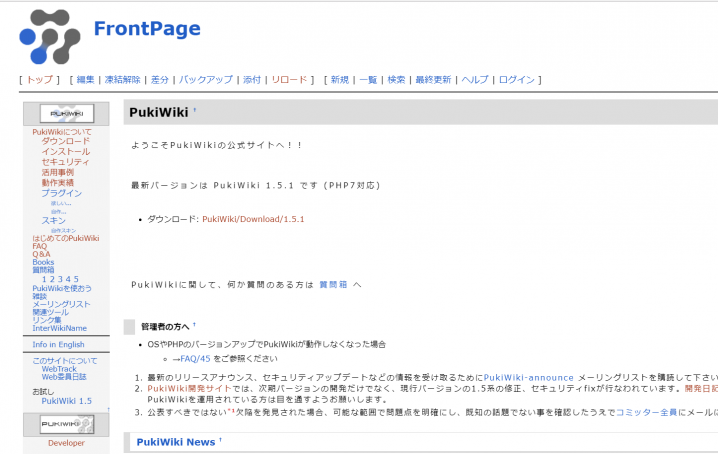718x454 pixels.
Task: Open the PukiWiki開発サイト link
Action: pyautogui.click(x=190, y=388)
